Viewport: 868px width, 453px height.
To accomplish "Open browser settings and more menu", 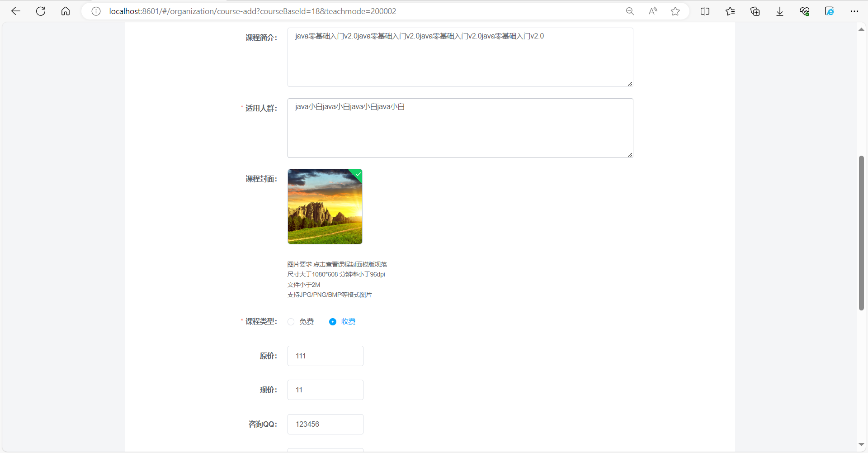I will (854, 11).
